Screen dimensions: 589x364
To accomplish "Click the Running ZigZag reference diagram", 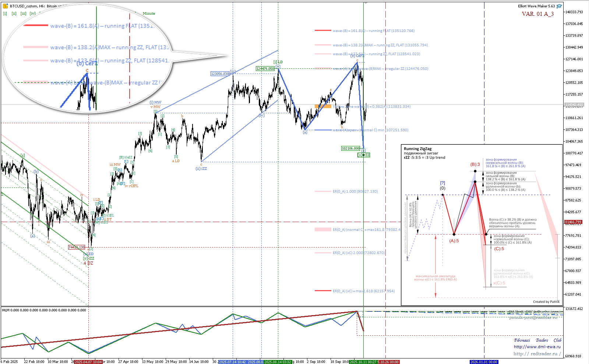I will [482, 225].
